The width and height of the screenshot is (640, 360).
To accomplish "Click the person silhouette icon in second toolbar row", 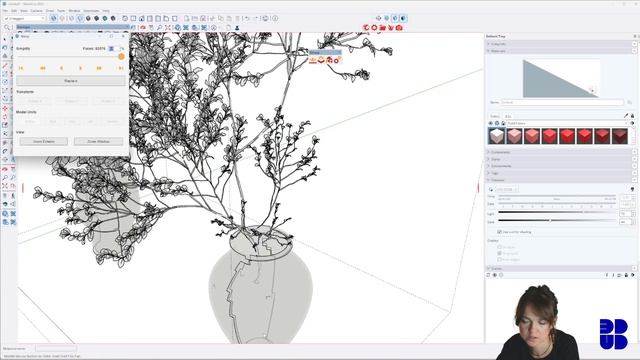I will point(237,28).
